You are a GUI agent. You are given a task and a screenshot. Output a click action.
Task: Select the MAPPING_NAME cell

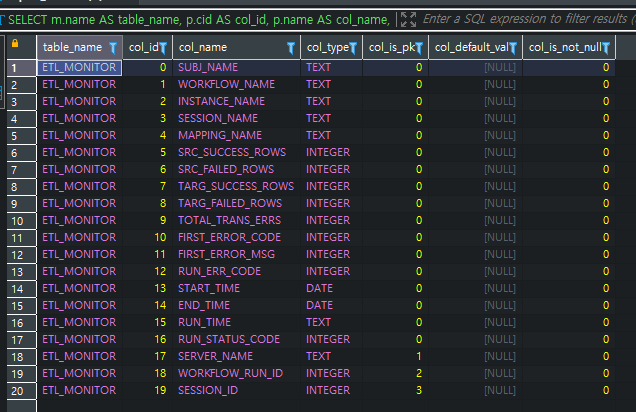coord(236,135)
